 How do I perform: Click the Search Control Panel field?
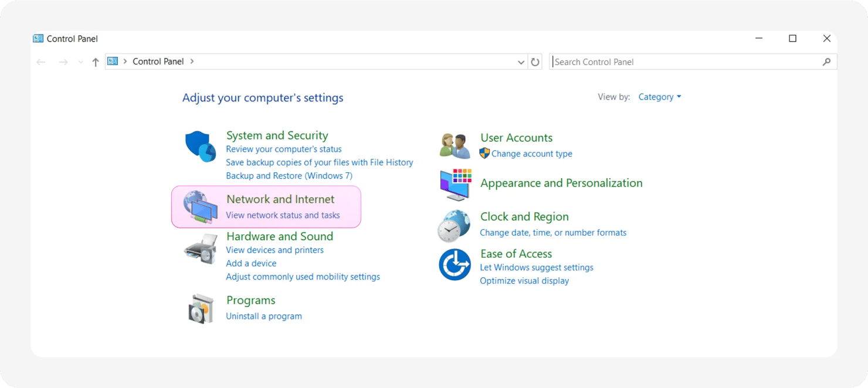click(686, 62)
